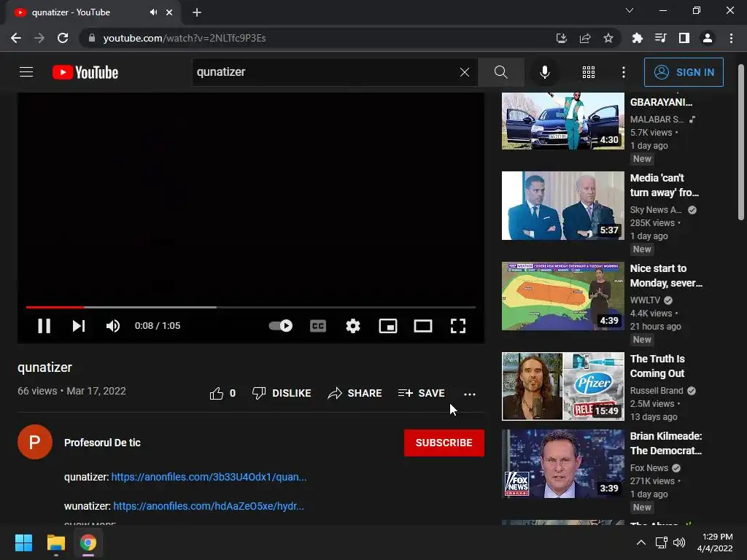Install app icon in address bar

(561, 38)
